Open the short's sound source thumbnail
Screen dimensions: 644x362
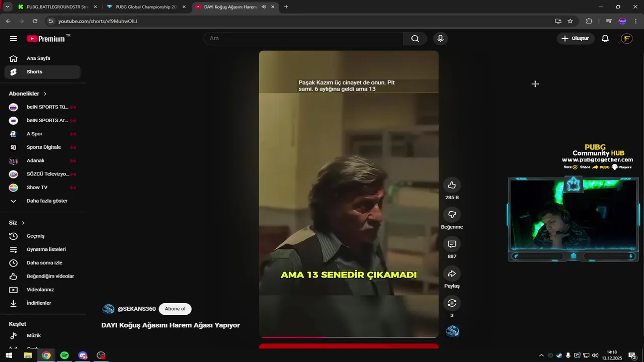[x=452, y=331]
